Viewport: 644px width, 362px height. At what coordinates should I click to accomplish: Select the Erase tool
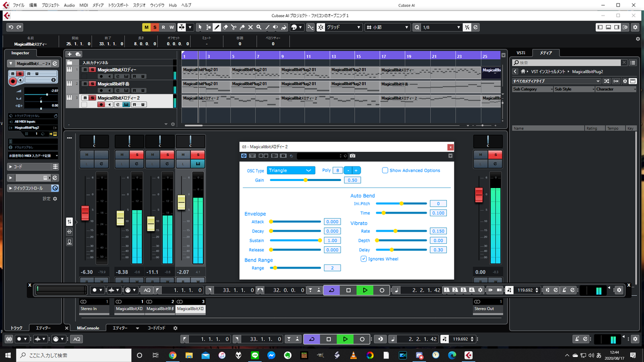click(225, 27)
